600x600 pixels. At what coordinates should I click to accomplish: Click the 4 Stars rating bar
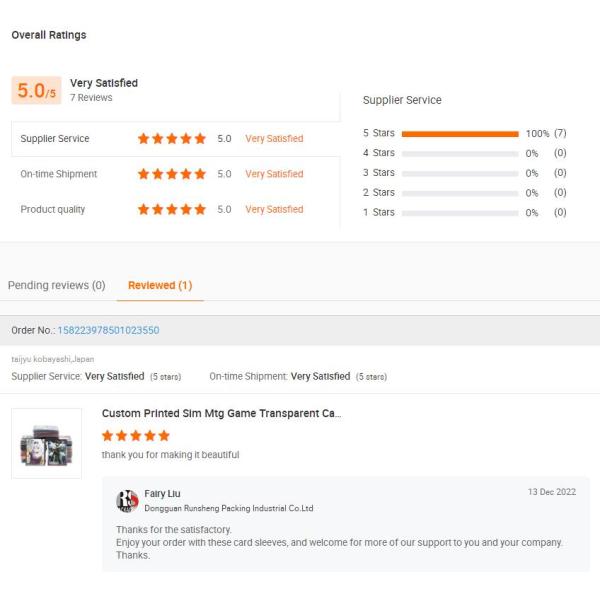click(459, 153)
